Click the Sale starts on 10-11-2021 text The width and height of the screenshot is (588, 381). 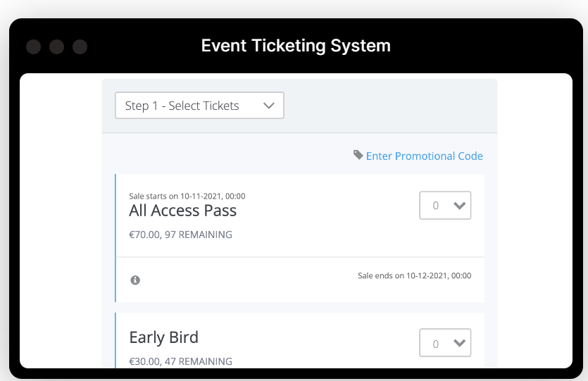point(187,196)
